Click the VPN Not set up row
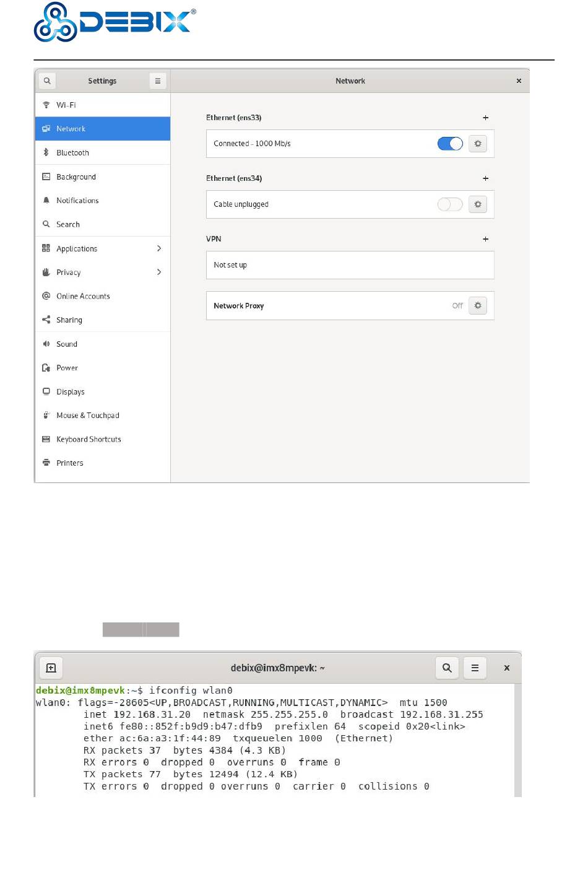This screenshot has height=872, width=588. click(x=350, y=265)
